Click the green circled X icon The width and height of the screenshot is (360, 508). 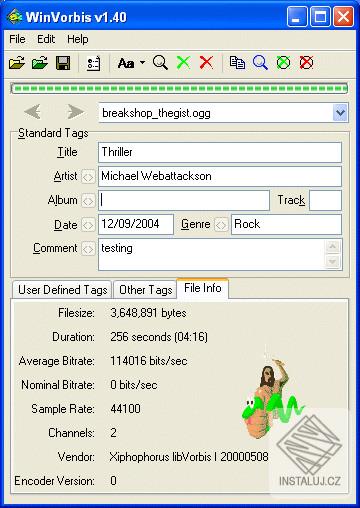(283, 63)
